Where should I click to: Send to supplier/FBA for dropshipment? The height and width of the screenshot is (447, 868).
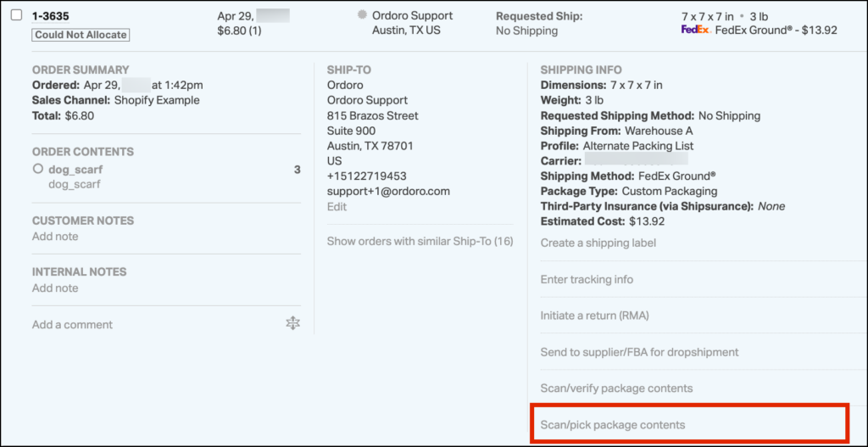point(639,352)
